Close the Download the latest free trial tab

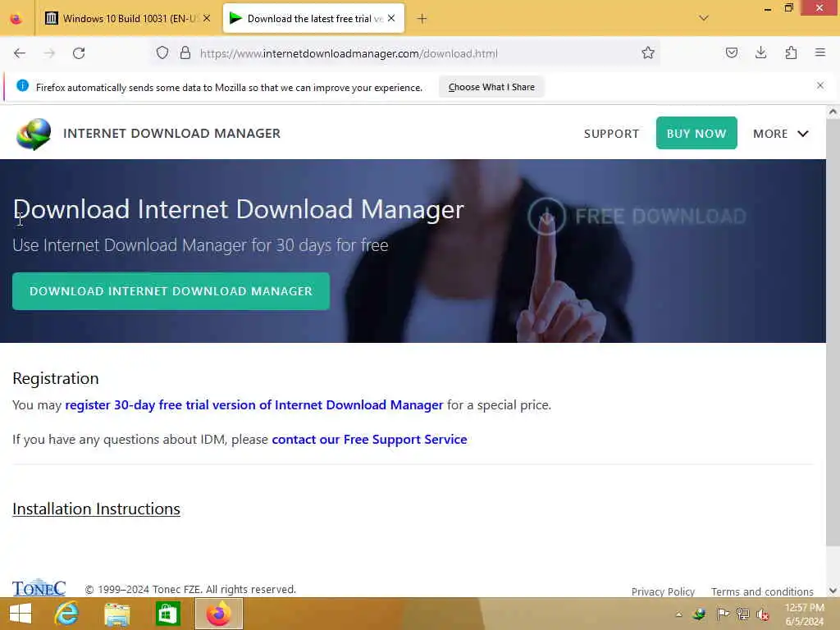coord(391,18)
